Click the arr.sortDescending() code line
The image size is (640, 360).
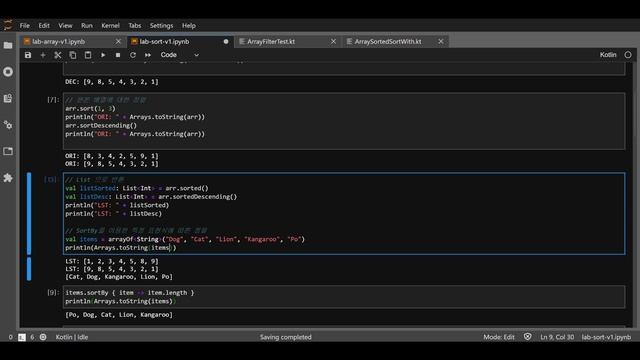click(x=101, y=125)
